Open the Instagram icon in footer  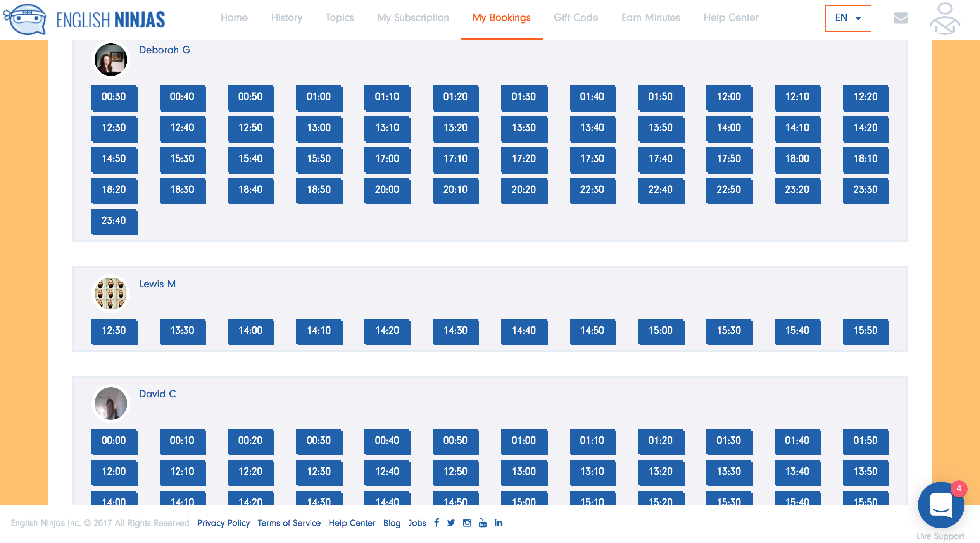[x=467, y=523]
